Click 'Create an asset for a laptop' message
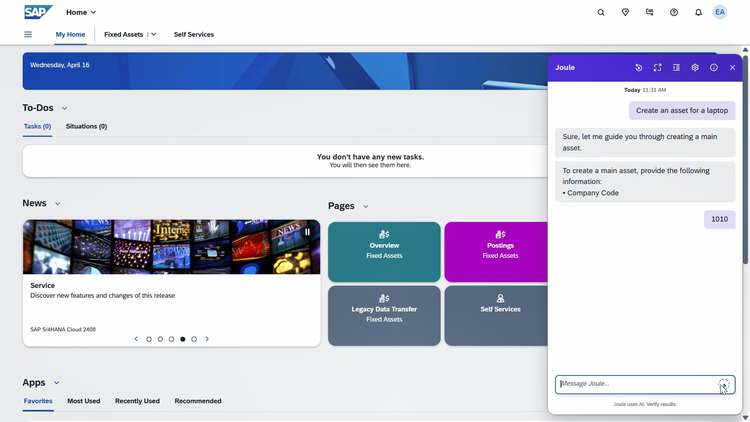This screenshot has height=422, width=750. pyautogui.click(x=682, y=111)
